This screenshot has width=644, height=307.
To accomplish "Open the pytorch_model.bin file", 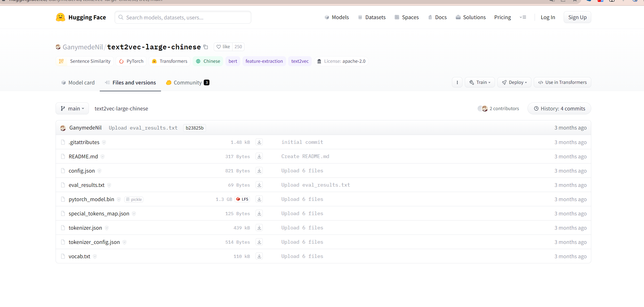I will coord(91,199).
